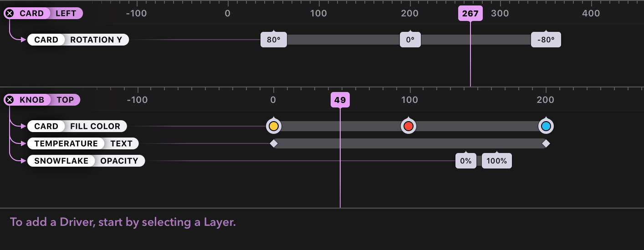Select the yellow fill color keyframe
Image resolution: width=644 pixels, height=250 pixels.
273,126
